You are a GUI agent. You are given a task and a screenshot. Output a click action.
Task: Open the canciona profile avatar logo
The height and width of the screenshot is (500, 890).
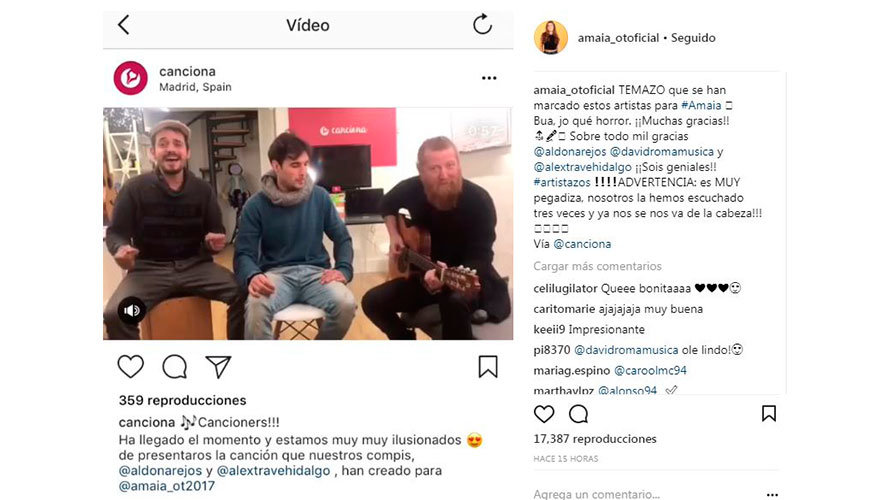coord(131,78)
